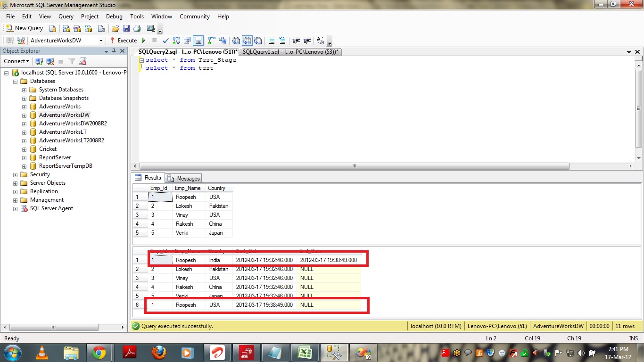Pin the Object Explorer panel

click(x=114, y=51)
